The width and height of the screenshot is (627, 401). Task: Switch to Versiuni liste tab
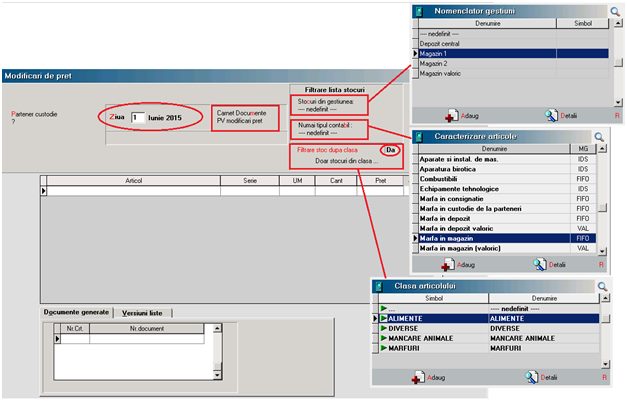click(x=142, y=312)
